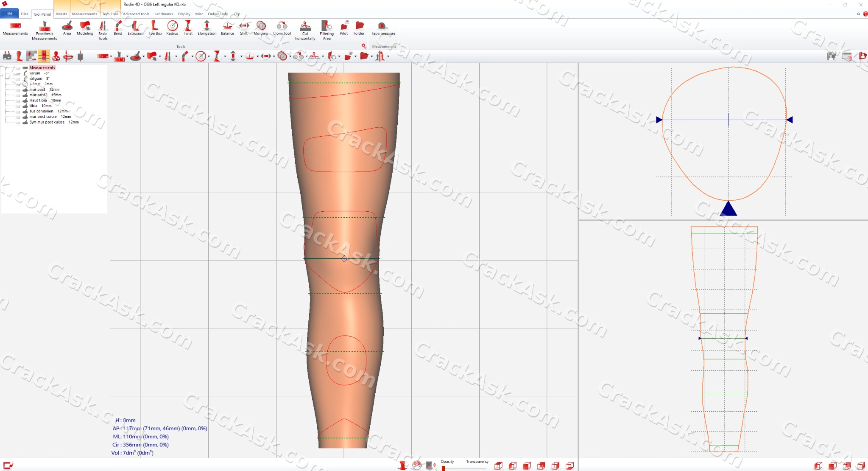The width and height of the screenshot is (868, 471).
Task: Open dropdown arrow beside toolbar radius icon
Action: (x=209, y=56)
